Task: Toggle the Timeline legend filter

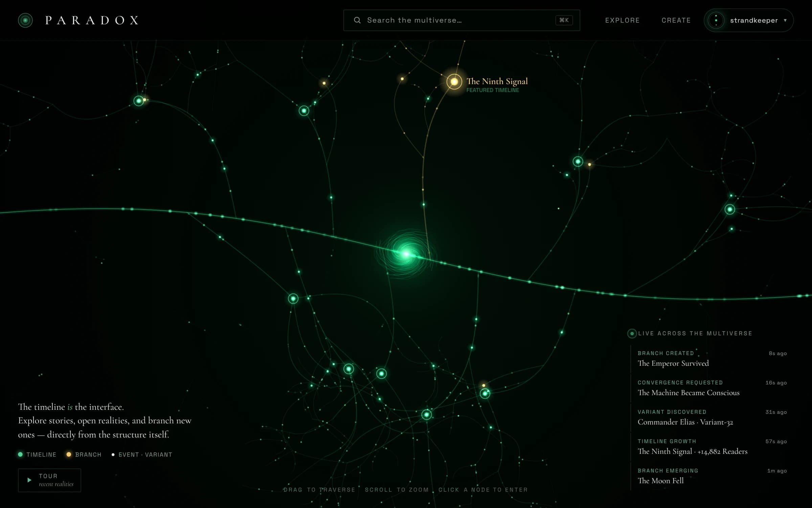Action: 37,454
